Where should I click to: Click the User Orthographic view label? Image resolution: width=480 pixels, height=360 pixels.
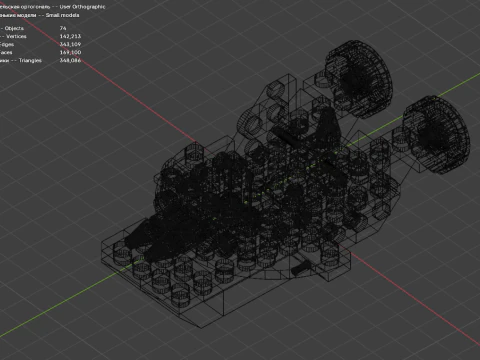[82, 7]
